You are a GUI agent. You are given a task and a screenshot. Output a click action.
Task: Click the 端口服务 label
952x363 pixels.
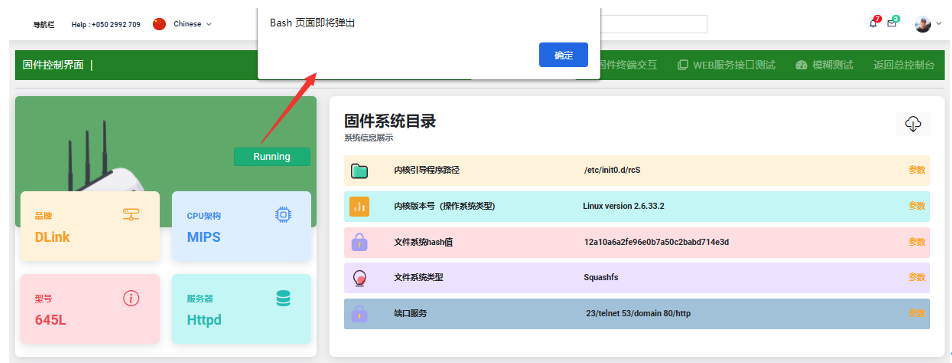pos(410,313)
